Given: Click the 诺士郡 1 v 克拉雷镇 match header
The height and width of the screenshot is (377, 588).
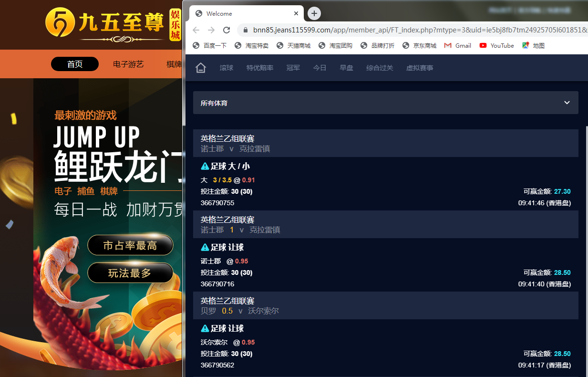Looking at the screenshot, I should point(386,224).
